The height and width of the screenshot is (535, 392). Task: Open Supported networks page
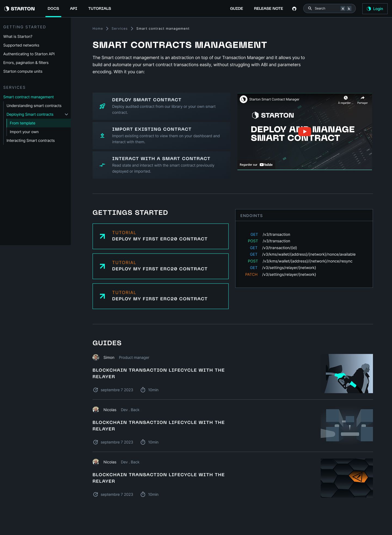[x=21, y=45]
